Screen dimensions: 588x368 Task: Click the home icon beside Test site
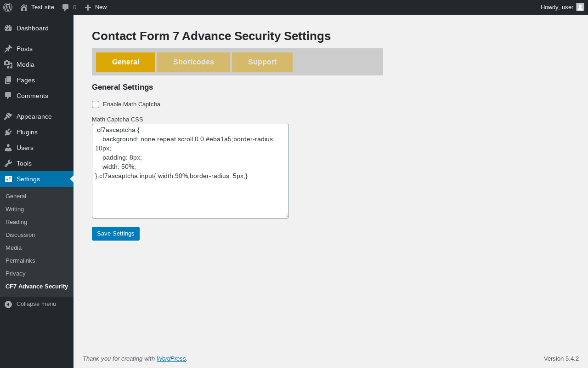coord(24,7)
